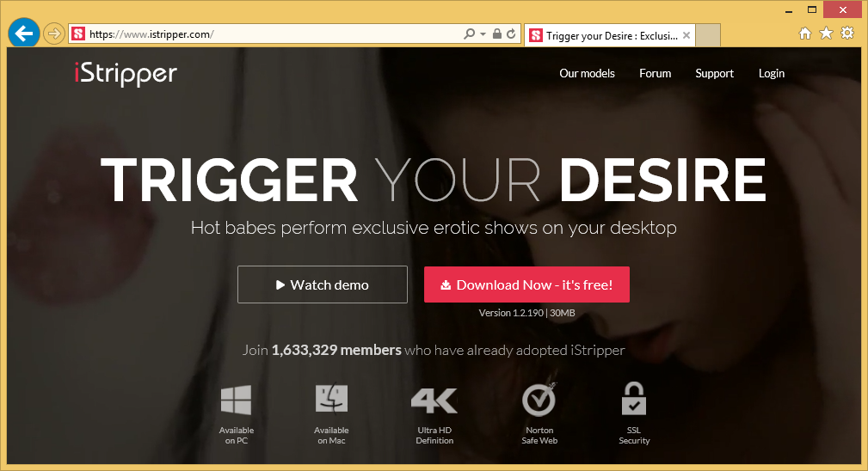Click the security lock icon in address bar
This screenshot has width=868, height=471.
496,34
